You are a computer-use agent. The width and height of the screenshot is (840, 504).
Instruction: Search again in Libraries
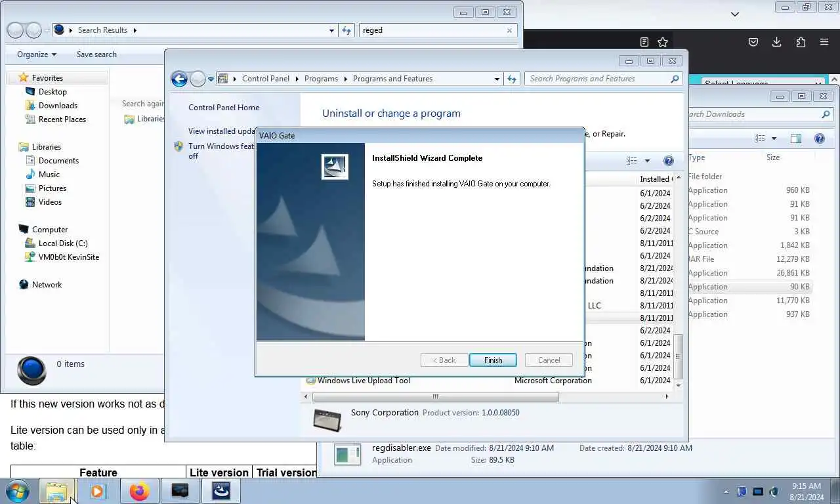pos(144,119)
